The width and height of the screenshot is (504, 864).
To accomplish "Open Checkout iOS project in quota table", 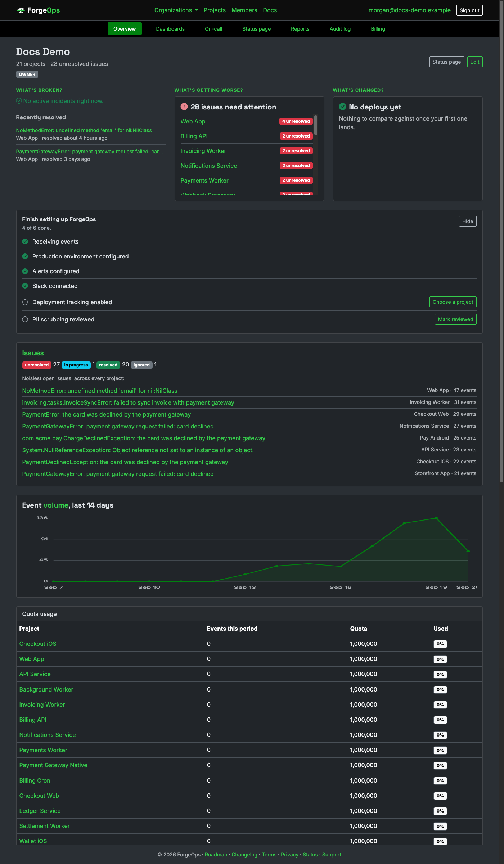I will pos(38,644).
